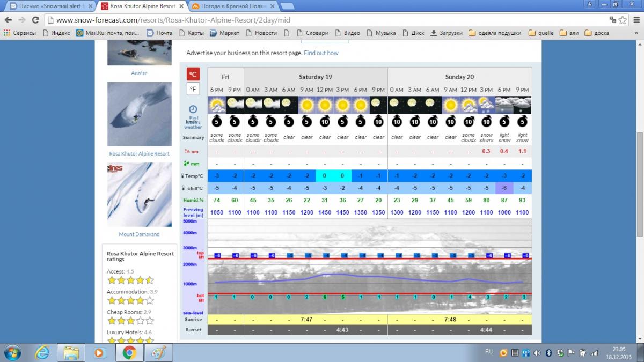The image size is (644, 362).
Task: Click the Sunday 20 column header
Action: pyautogui.click(x=459, y=77)
